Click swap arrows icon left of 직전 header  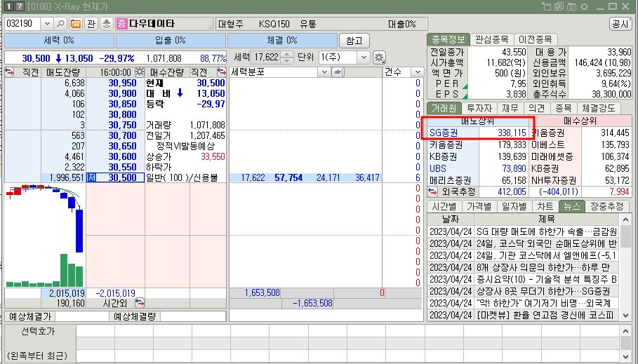click(9, 72)
